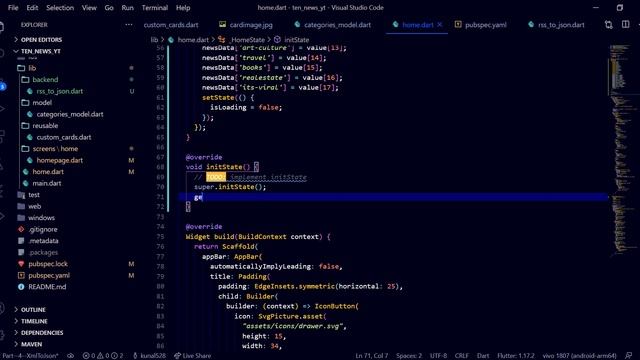Open pubspec.lock in the explorer

click(x=48, y=264)
